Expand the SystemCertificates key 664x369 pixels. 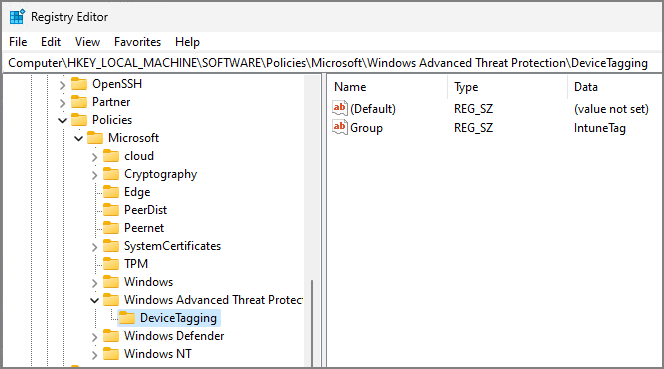[94, 247]
